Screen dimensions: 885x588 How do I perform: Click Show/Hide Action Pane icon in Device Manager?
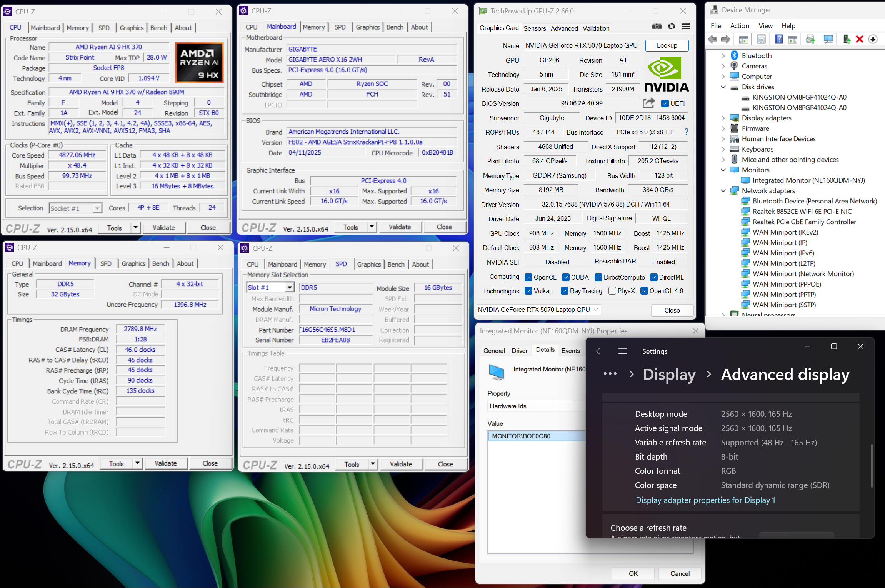793,39
